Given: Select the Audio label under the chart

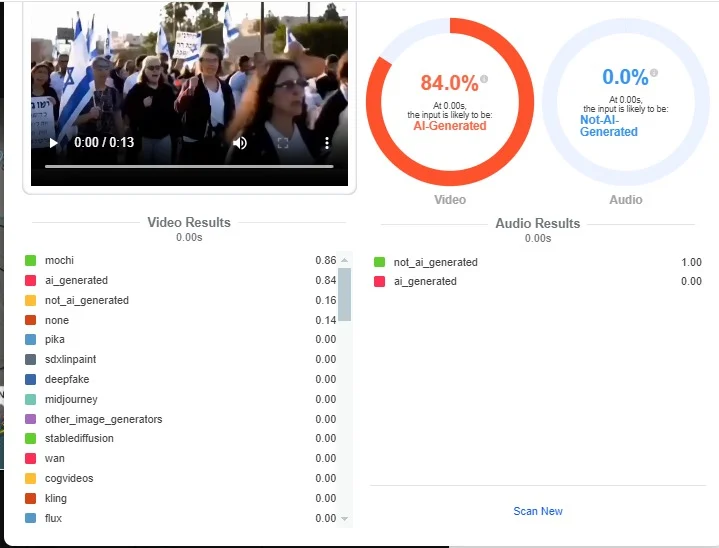Looking at the screenshot, I should tap(625, 200).
